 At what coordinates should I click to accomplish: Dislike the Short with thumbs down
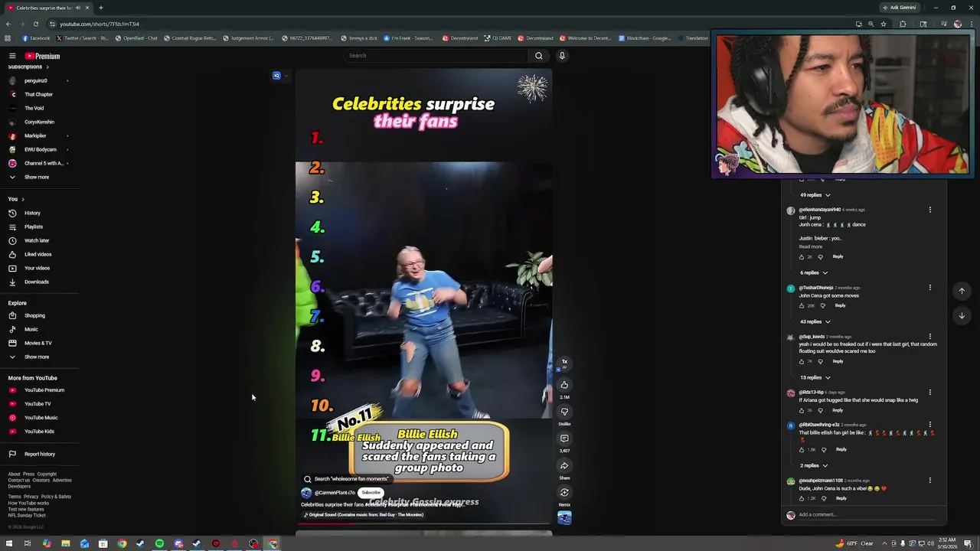click(564, 412)
